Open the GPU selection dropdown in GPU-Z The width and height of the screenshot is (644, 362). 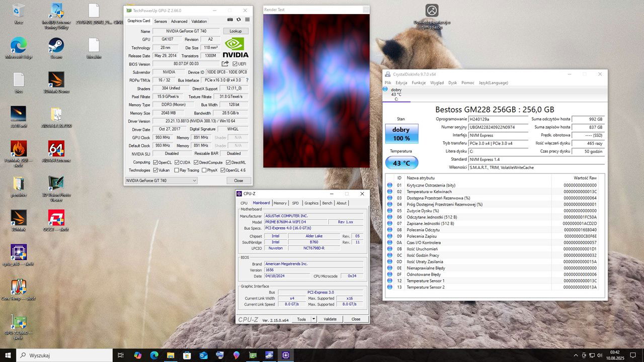[x=161, y=180]
